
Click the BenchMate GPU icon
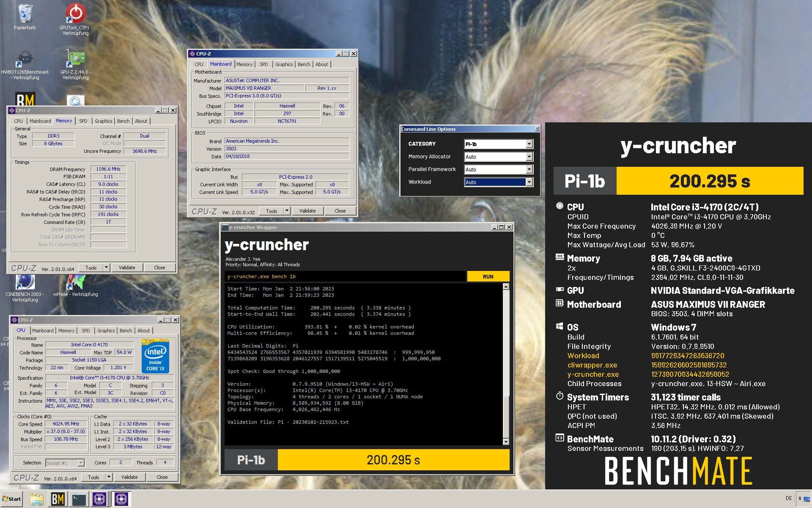click(x=560, y=290)
